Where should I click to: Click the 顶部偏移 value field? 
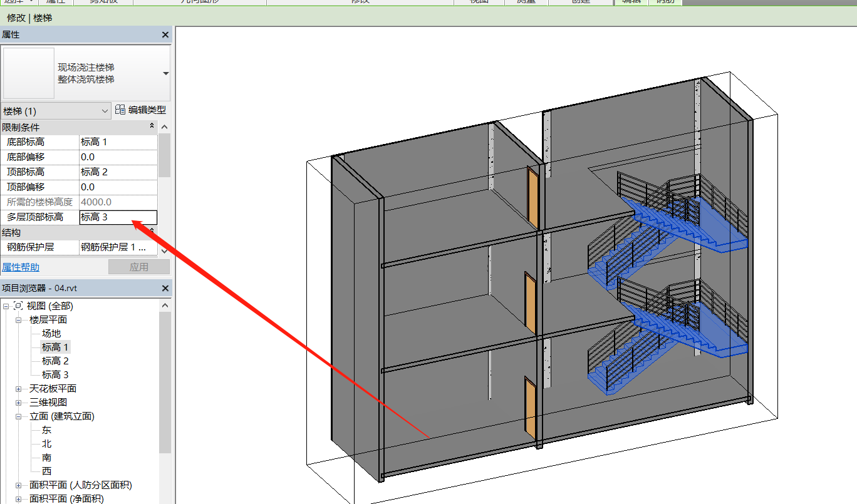[x=118, y=187]
